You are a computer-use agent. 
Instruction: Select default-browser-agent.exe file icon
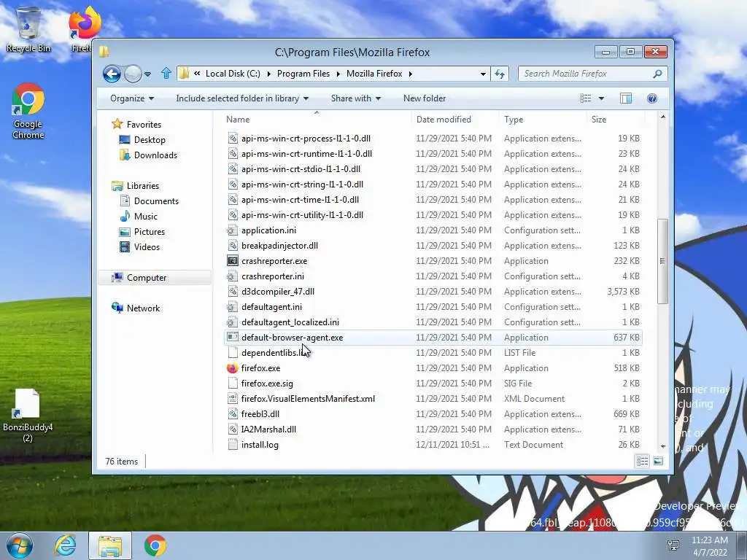233,337
